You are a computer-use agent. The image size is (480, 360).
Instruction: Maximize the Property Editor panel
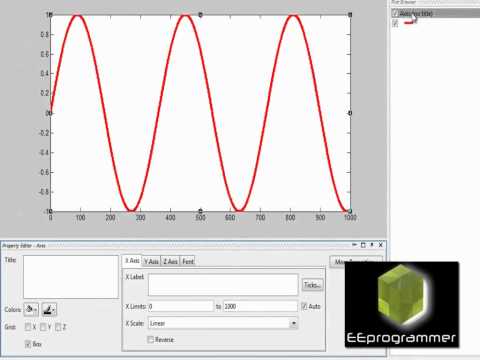363,245
